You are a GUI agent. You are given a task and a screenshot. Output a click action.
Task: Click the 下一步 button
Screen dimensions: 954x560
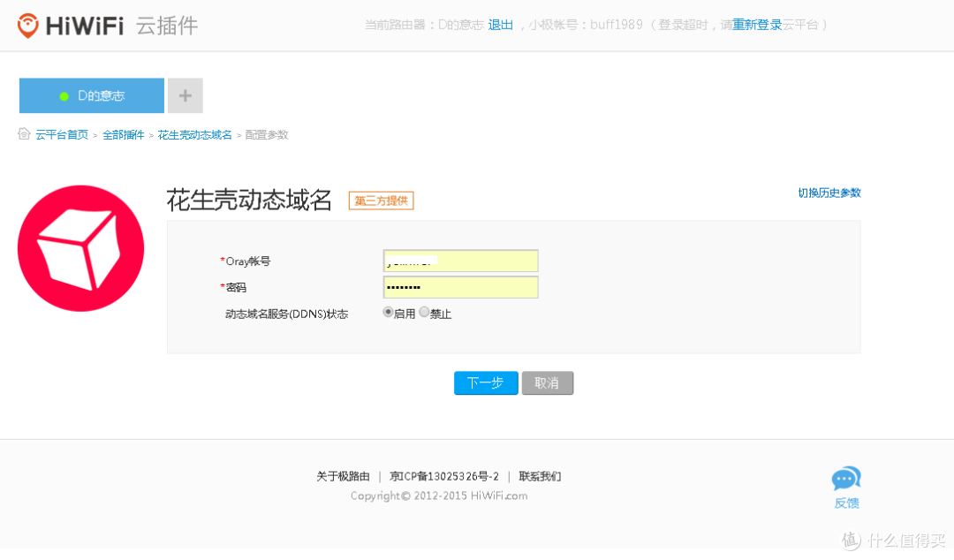click(486, 382)
